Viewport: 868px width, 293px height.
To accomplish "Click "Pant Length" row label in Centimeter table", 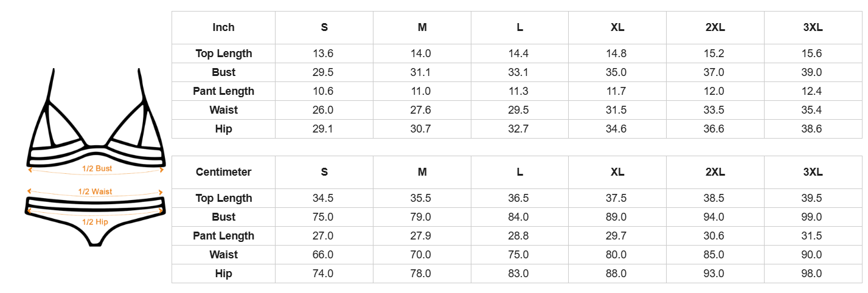I will point(223,236).
